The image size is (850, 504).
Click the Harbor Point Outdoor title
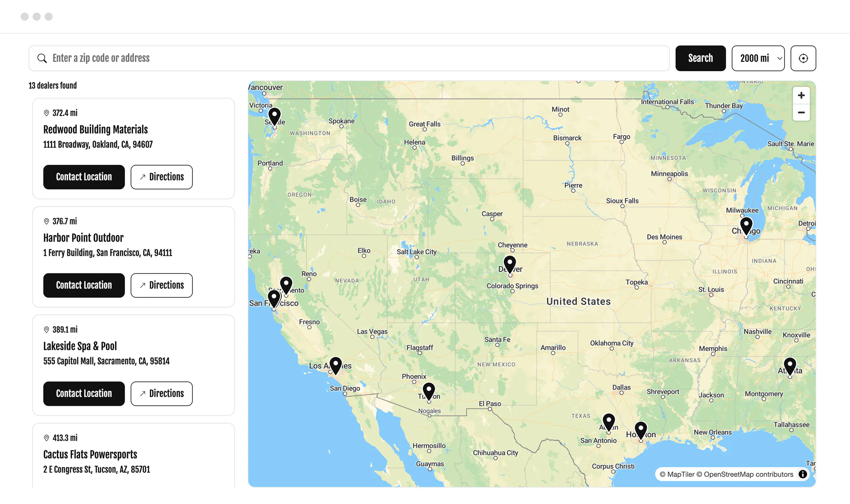[83, 238]
